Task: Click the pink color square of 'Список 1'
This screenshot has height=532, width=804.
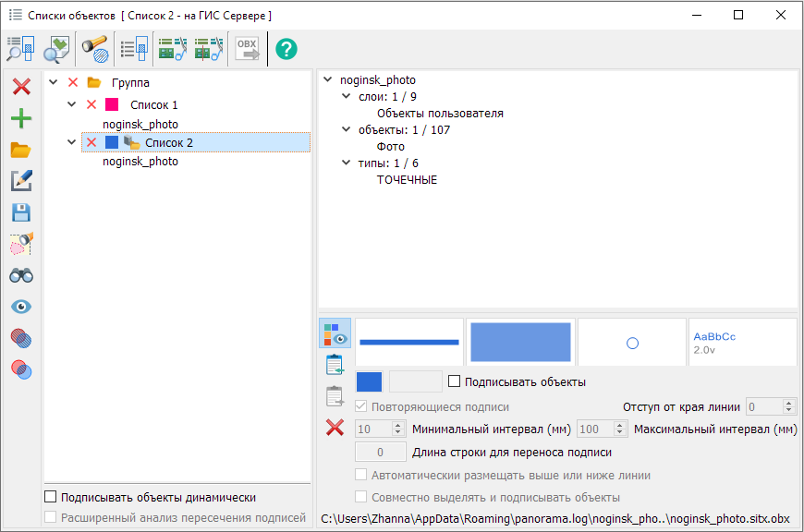Action: pyautogui.click(x=112, y=105)
